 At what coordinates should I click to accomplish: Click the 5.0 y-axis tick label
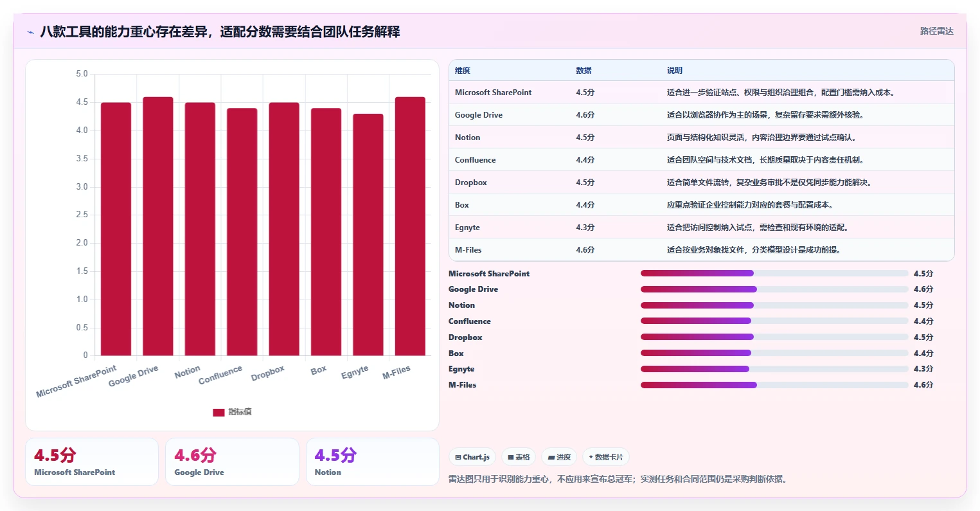point(82,74)
